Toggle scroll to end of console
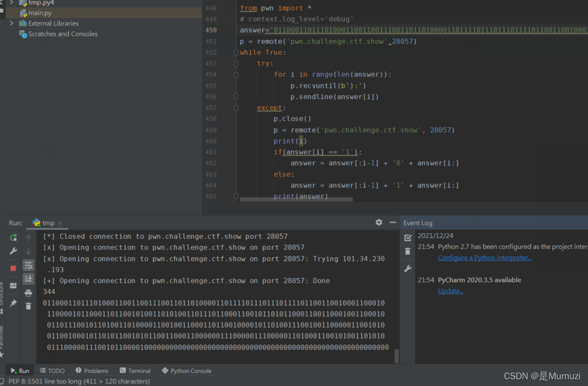 (x=28, y=278)
